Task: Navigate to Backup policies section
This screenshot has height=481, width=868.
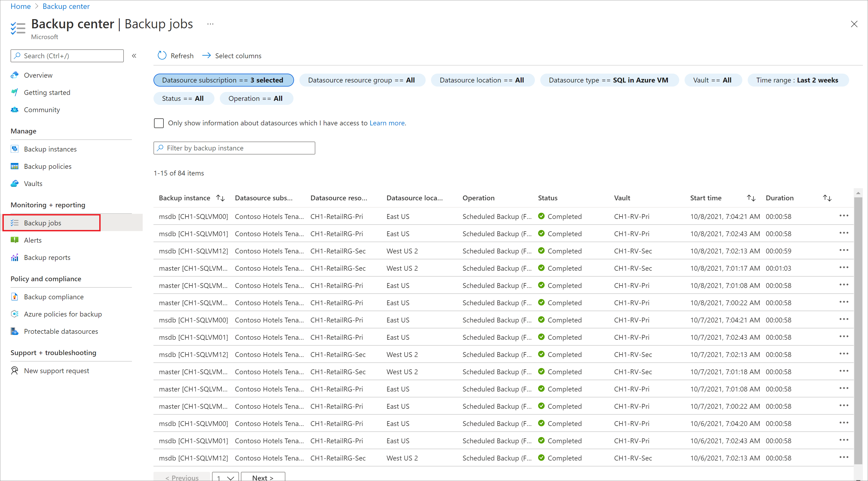Action: point(48,166)
